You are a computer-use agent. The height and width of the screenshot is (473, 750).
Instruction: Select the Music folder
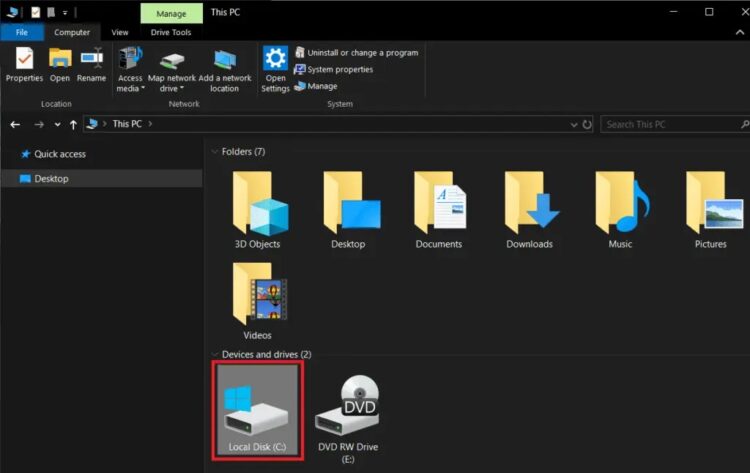(x=620, y=210)
